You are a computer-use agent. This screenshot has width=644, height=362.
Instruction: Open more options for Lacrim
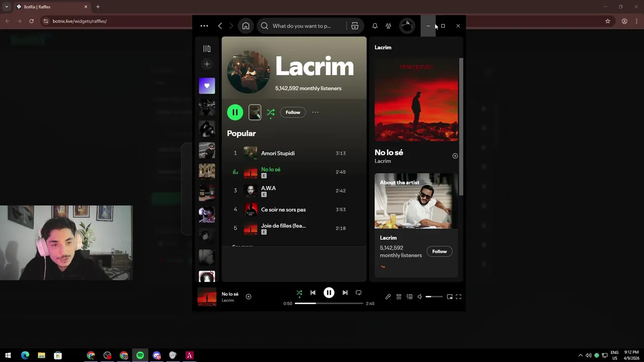(315, 112)
